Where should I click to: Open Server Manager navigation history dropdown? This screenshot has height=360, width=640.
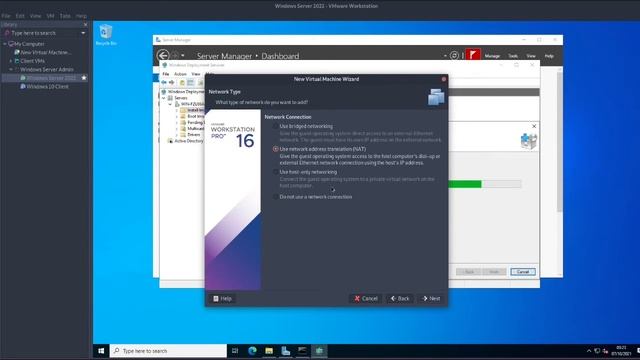coord(183,55)
